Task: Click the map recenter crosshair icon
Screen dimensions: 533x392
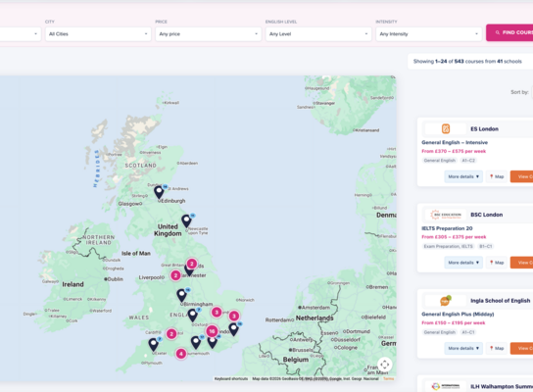Action: tap(385, 365)
